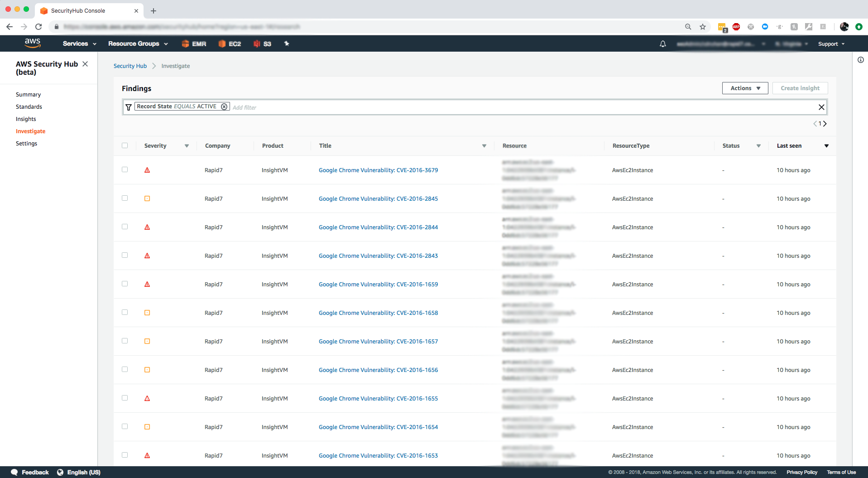This screenshot has height=478, width=868.
Task: Check the CVE-2016-1658 row checkbox
Action: [x=125, y=312]
